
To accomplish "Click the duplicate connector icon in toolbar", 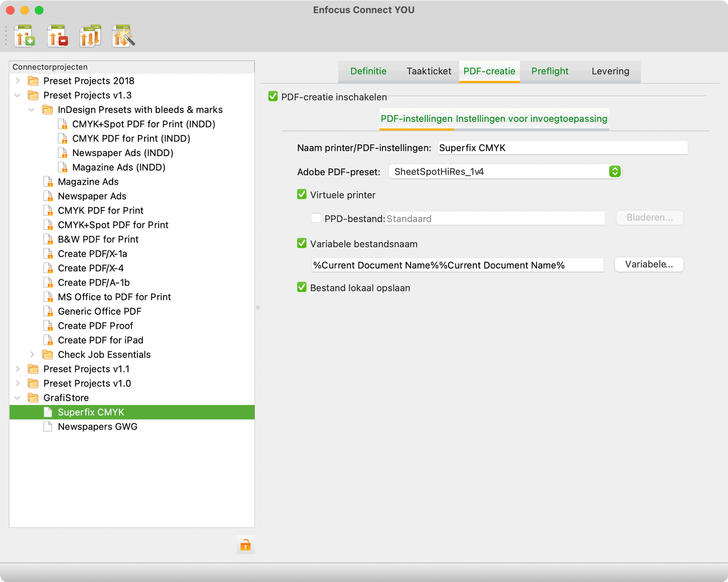I will [x=90, y=36].
